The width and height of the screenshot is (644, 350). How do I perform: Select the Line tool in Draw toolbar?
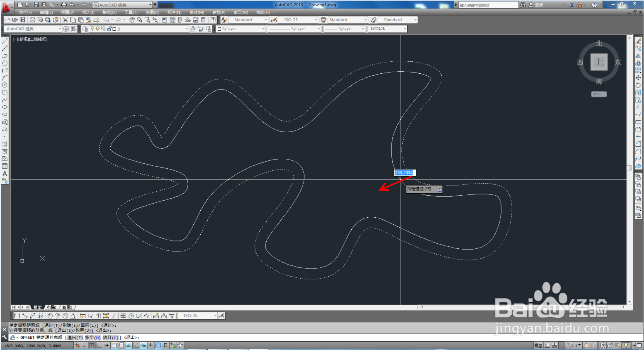(5, 41)
